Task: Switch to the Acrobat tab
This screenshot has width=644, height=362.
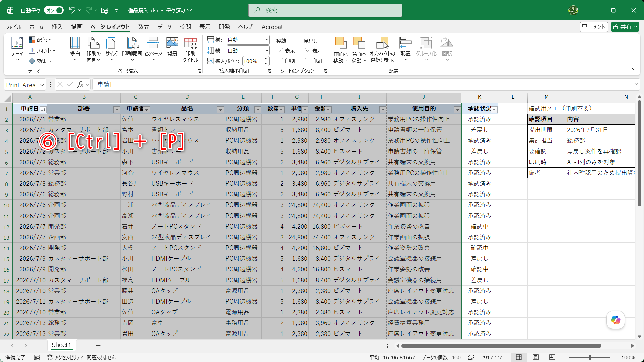Action: coord(272,27)
